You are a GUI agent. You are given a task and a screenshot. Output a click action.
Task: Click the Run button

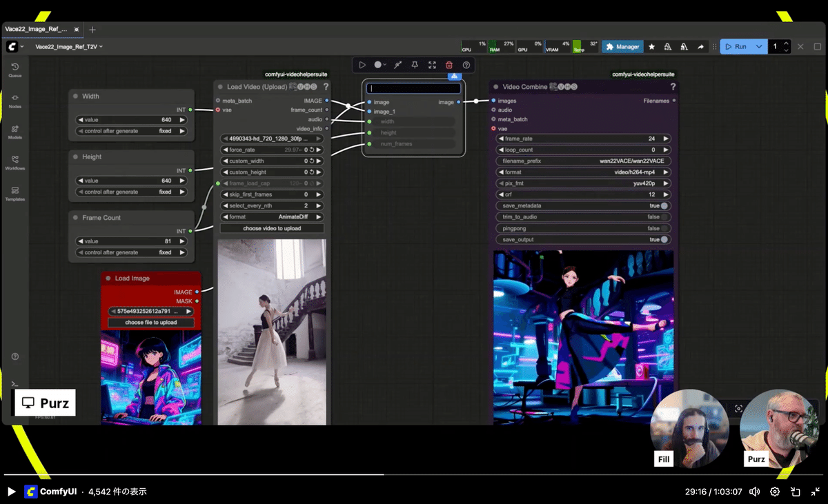736,47
